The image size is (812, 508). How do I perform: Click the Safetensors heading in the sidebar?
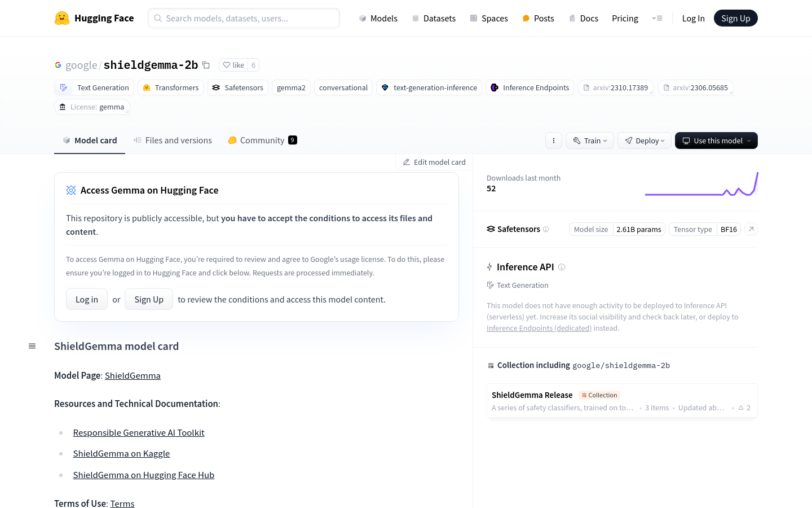click(x=513, y=229)
